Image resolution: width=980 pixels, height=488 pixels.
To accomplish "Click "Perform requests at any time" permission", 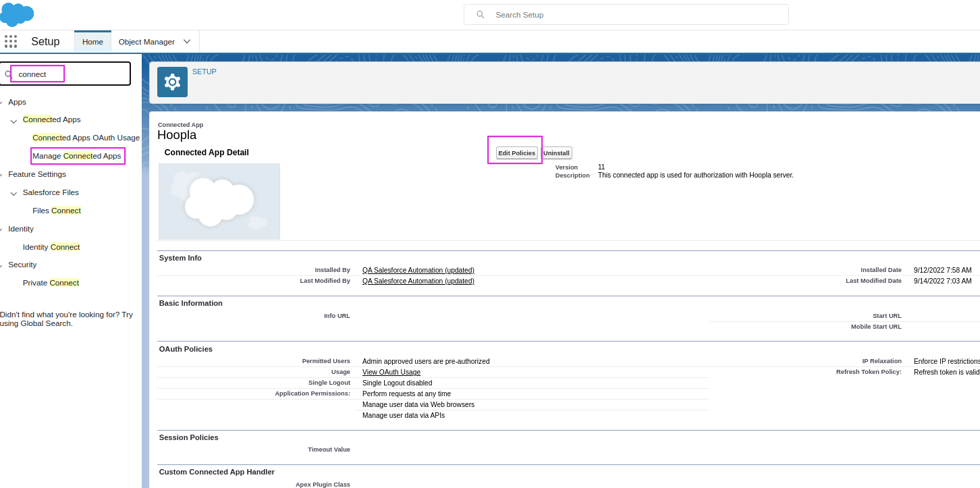I will (406, 394).
